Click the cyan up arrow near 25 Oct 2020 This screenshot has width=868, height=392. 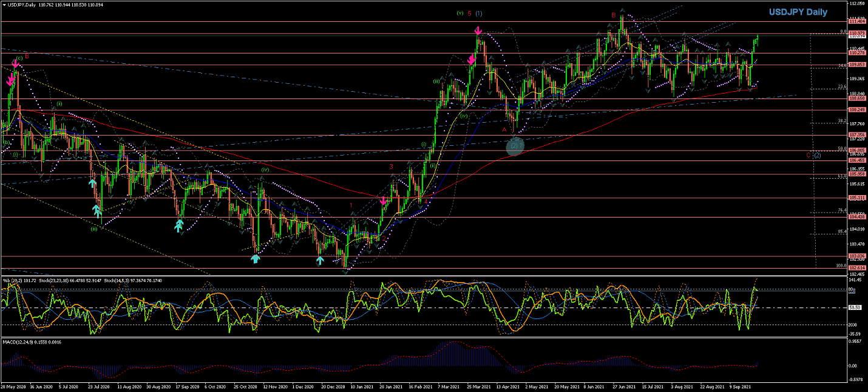point(256,259)
